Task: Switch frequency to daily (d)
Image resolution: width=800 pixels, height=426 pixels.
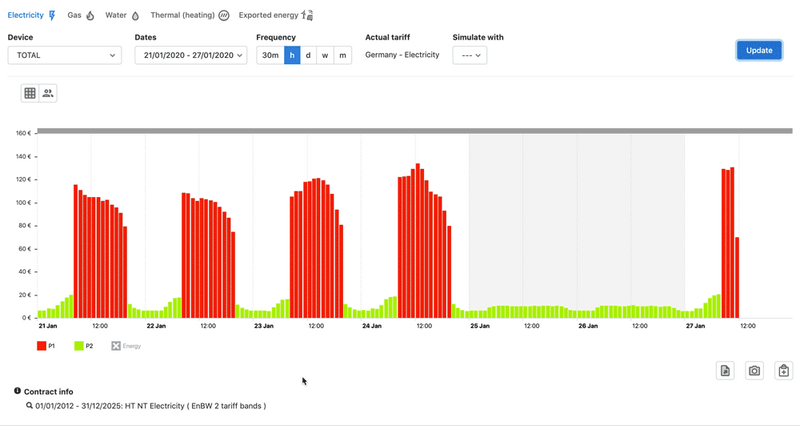Action: point(308,55)
